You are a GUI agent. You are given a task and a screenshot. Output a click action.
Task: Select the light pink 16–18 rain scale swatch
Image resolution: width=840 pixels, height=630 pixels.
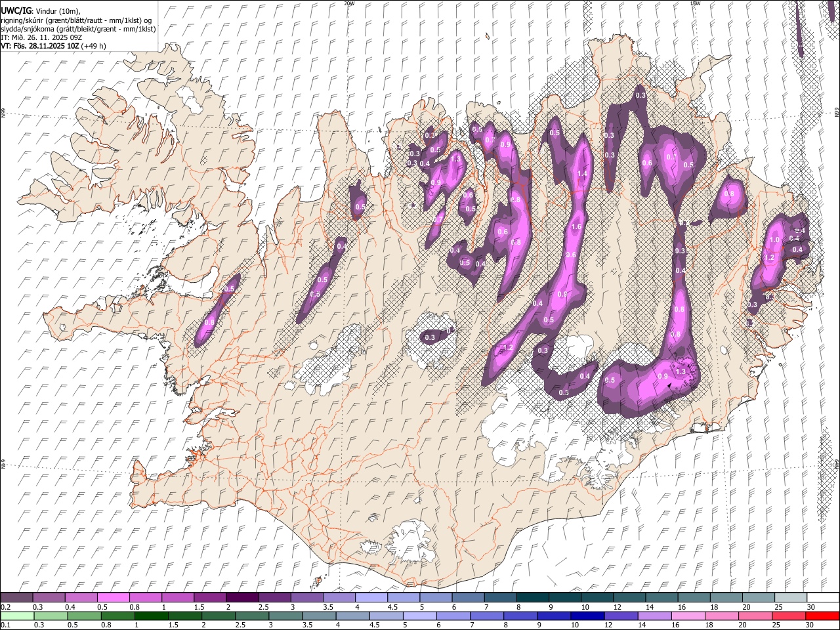coord(688,616)
